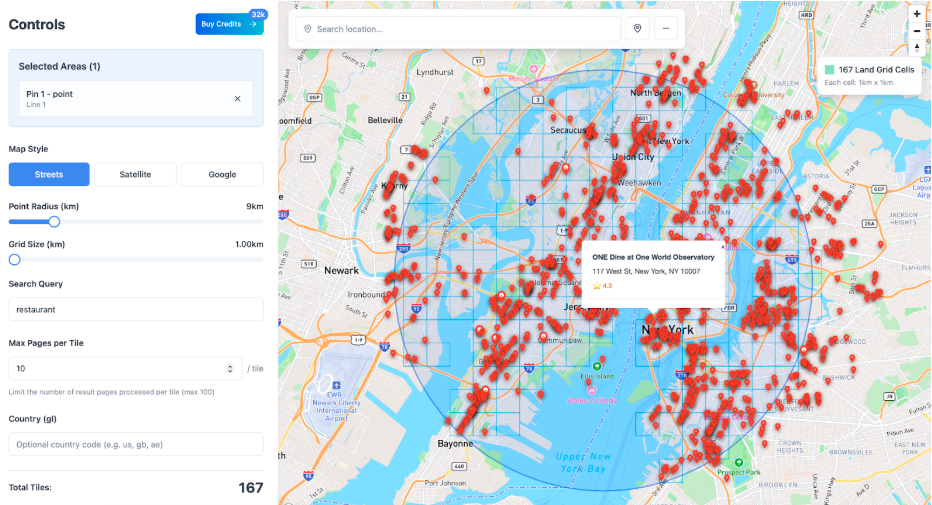Click the 117 West St address text
The image size is (932, 505).
[x=646, y=272]
